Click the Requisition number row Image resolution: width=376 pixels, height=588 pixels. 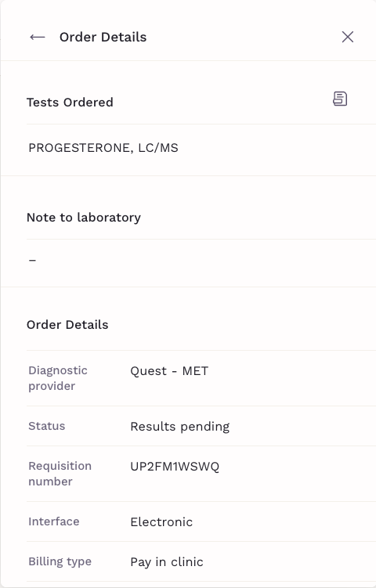[201, 474]
